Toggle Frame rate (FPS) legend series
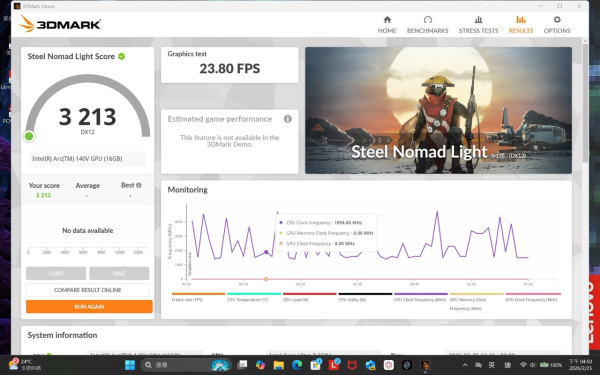This screenshot has width=600, height=375. point(198,297)
